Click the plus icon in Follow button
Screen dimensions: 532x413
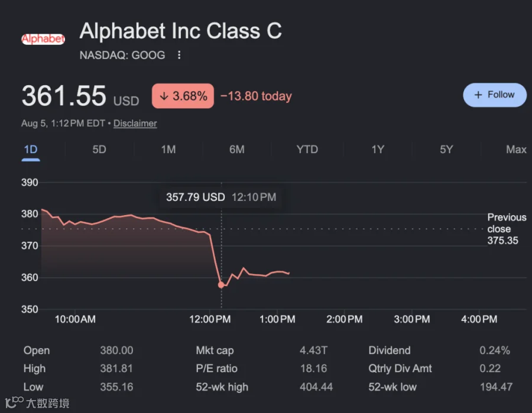[478, 95]
